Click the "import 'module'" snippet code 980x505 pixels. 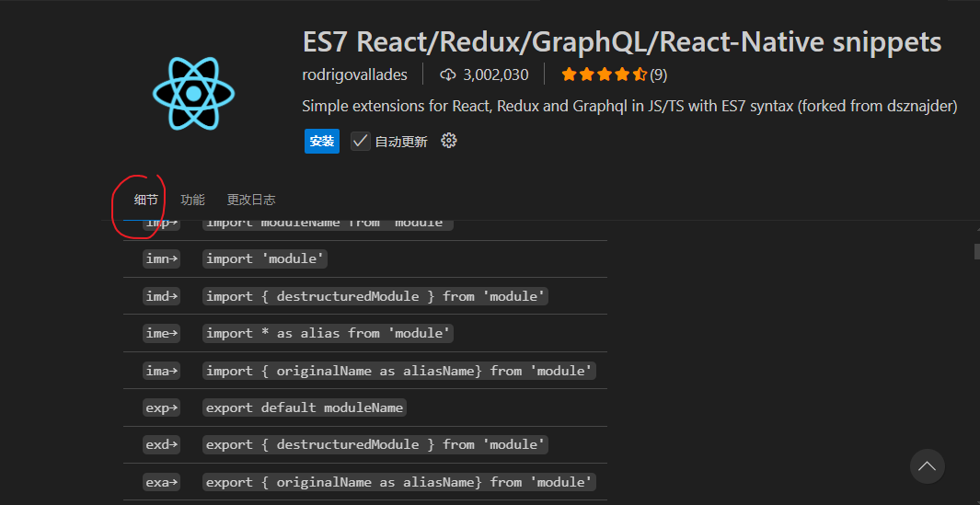point(265,258)
